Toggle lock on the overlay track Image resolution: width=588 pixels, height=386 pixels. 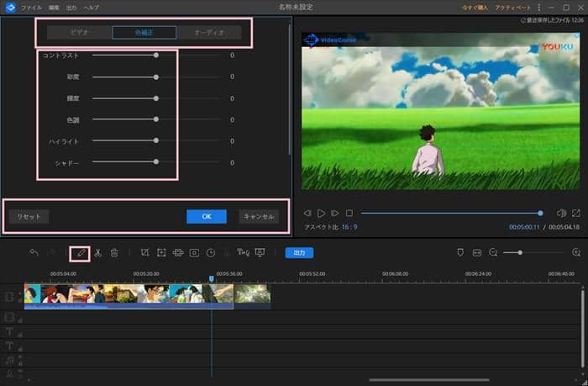pos(20,320)
